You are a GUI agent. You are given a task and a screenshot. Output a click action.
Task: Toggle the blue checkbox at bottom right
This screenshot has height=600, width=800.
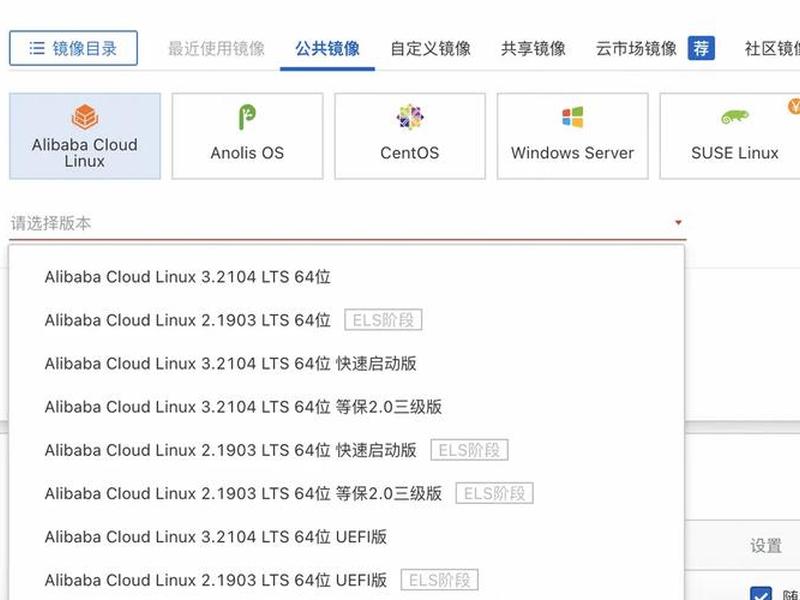pyautogui.click(x=761, y=594)
